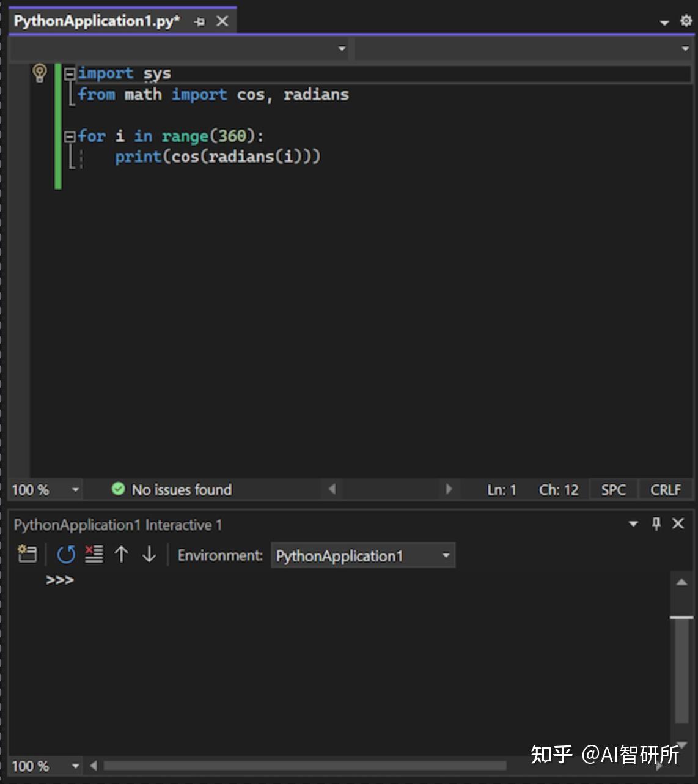This screenshot has width=698, height=784.
Task: Click the CRLF line-ending indicator
Action: [x=665, y=489]
